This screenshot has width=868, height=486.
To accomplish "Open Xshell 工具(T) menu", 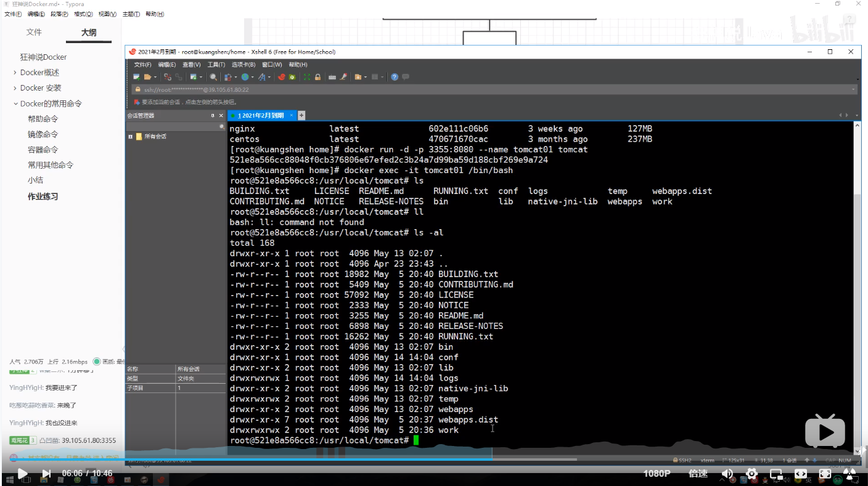I will (x=216, y=65).
